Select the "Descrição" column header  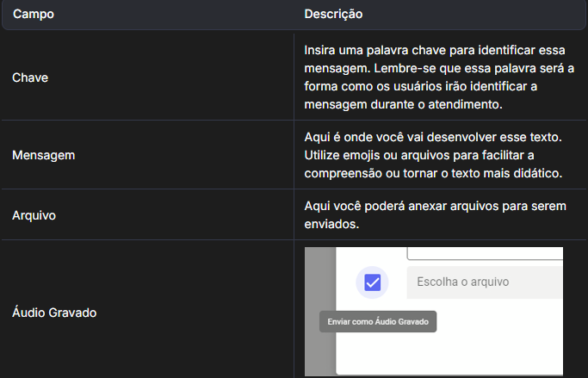point(333,15)
